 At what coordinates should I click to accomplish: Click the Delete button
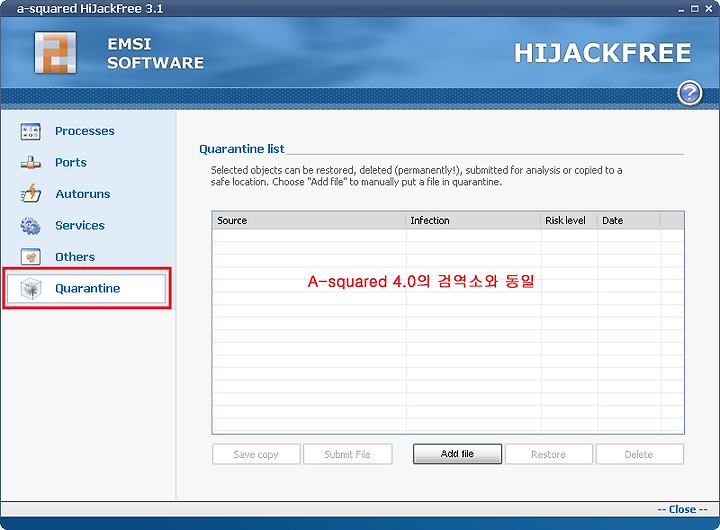[x=639, y=454]
